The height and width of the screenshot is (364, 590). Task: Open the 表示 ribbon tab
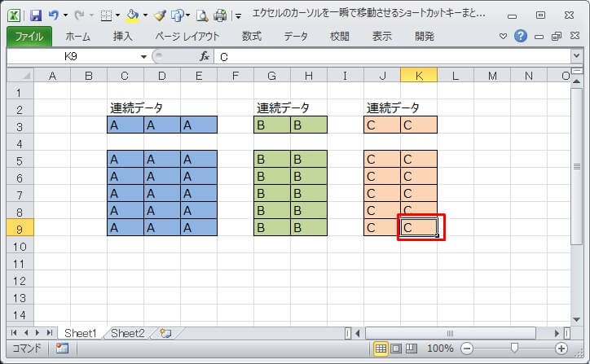point(382,37)
